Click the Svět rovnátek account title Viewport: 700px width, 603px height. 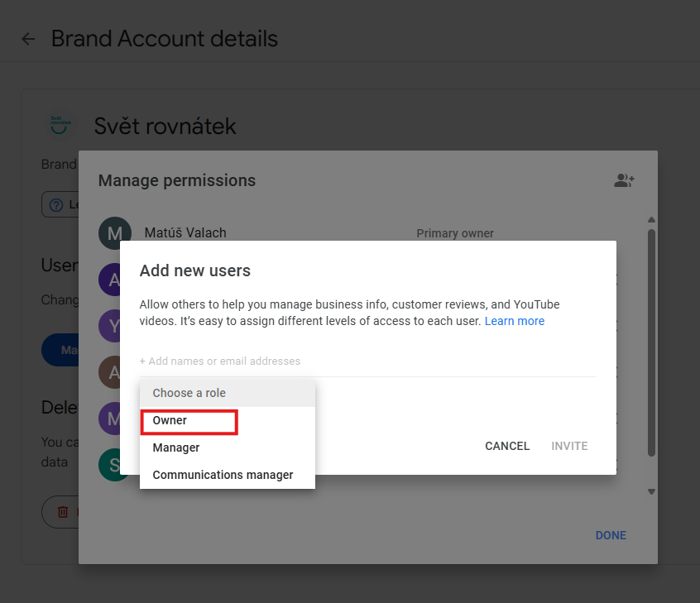(x=165, y=127)
